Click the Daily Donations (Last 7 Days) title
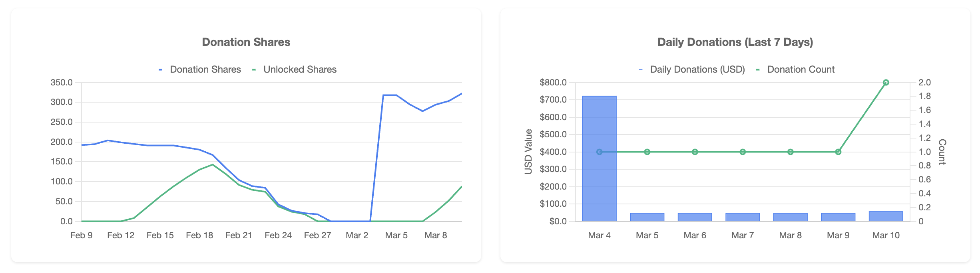Viewport: 980px width, 273px height. [735, 42]
